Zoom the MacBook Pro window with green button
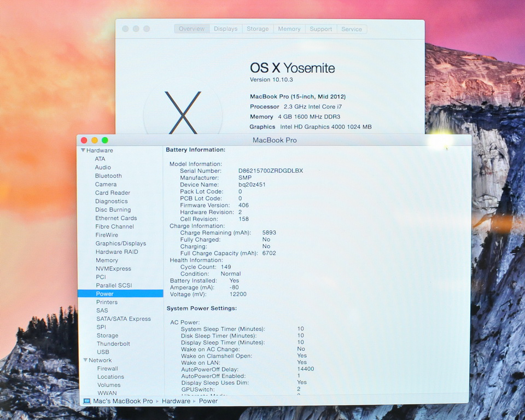 tap(105, 140)
